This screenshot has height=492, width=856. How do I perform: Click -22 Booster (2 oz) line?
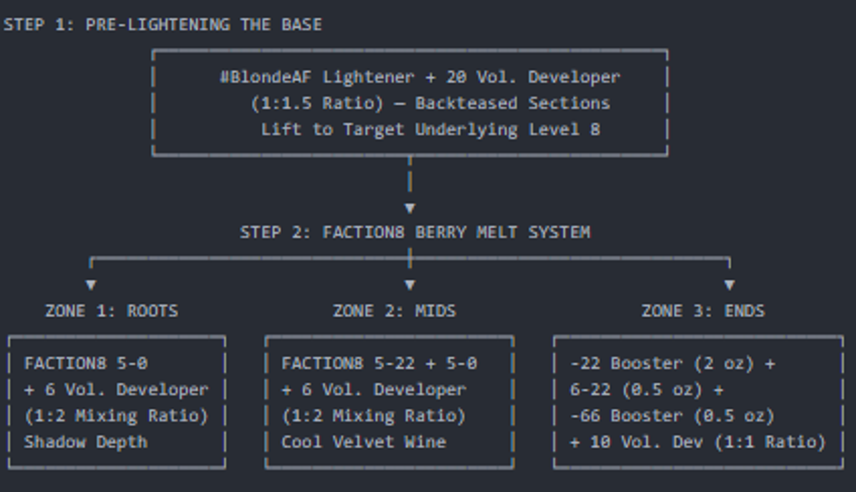tap(673, 363)
